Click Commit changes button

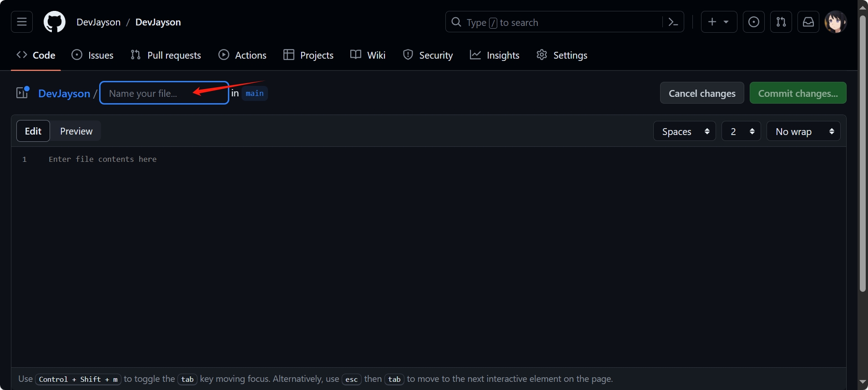(x=798, y=93)
